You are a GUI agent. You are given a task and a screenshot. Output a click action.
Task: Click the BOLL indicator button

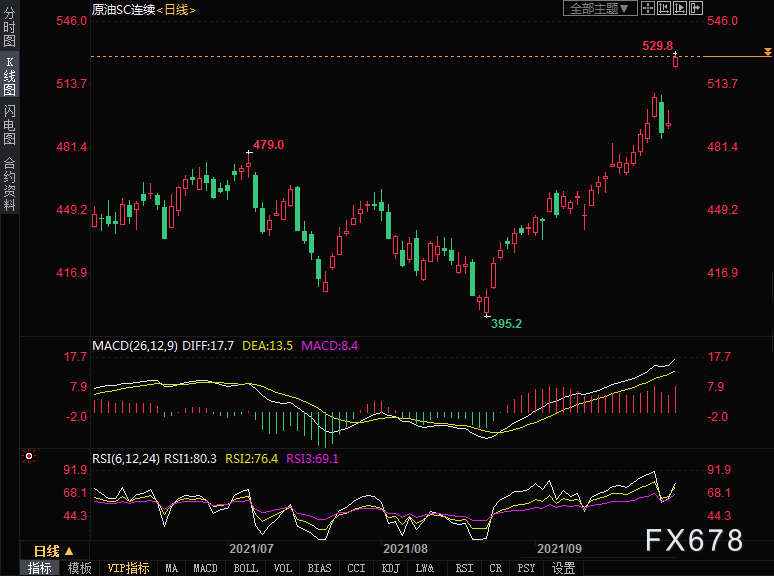pyautogui.click(x=244, y=568)
